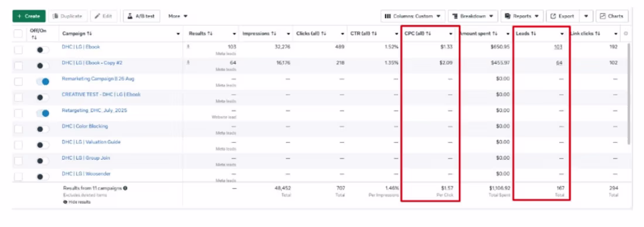The width and height of the screenshot is (644, 227).
Task: Open the CPC (all) column dropdown arrow
Action: (x=451, y=34)
